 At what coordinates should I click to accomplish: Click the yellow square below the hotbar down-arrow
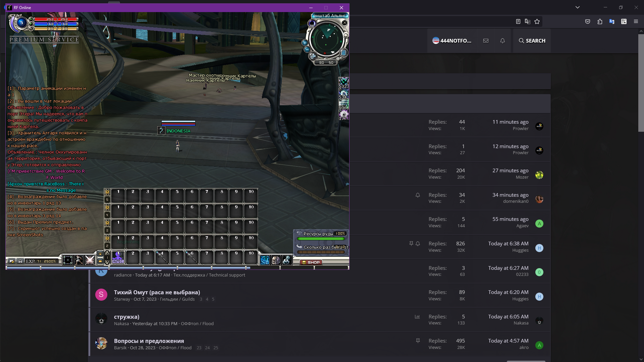(x=100, y=261)
